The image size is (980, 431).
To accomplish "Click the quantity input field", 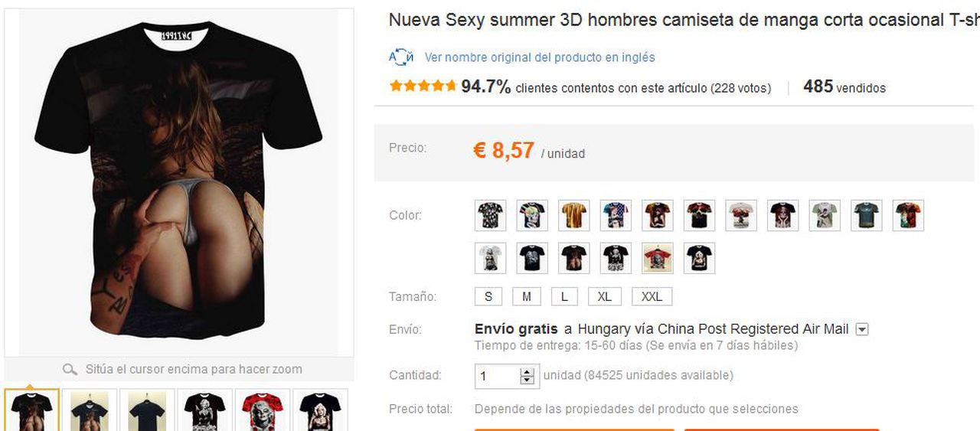I will coord(498,376).
